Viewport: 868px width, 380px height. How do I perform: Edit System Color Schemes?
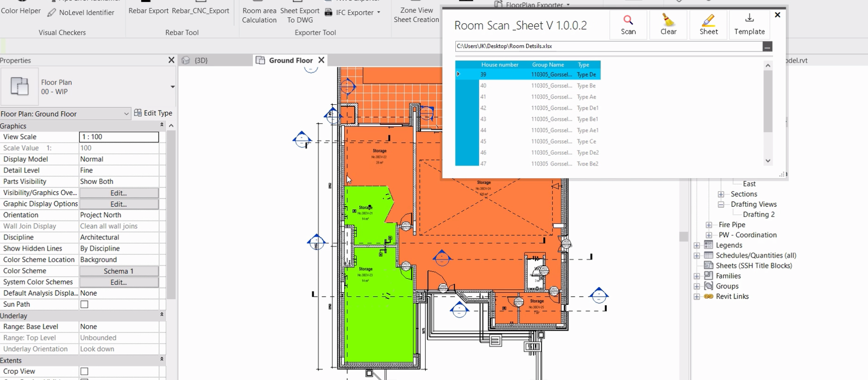119,282
